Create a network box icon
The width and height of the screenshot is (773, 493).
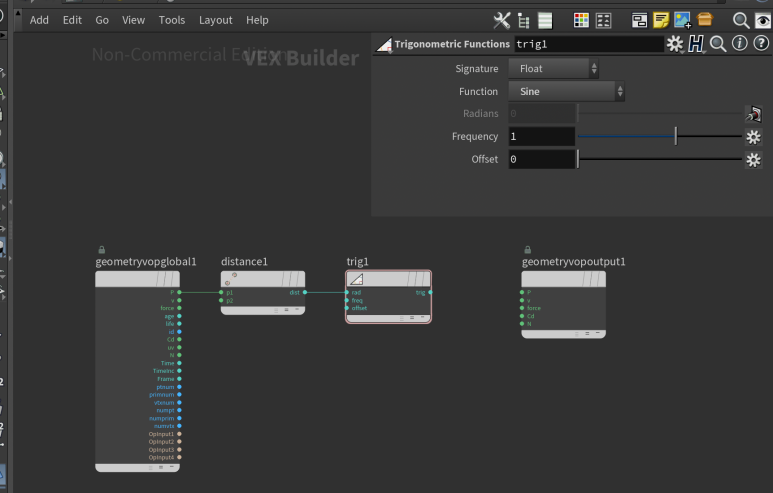639,20
